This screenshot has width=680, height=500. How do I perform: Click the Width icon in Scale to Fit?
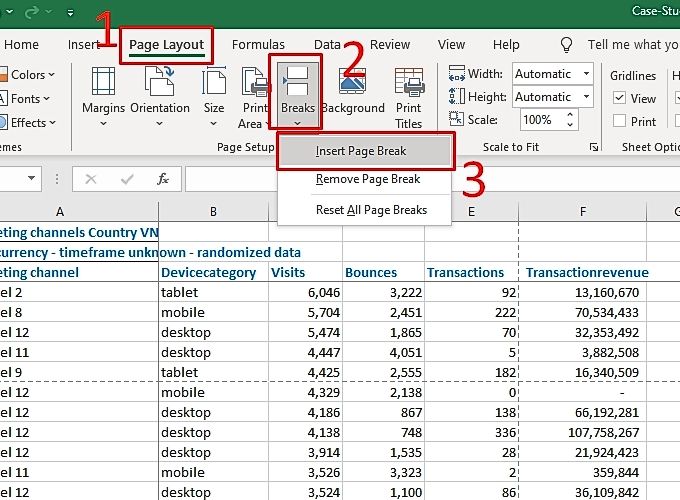[457, 73]
